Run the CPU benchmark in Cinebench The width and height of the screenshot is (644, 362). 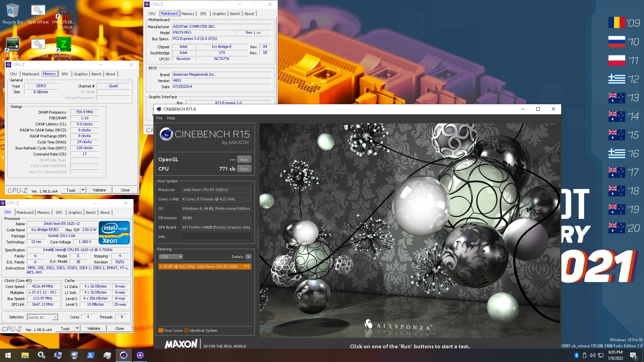(x=244, y=169)
